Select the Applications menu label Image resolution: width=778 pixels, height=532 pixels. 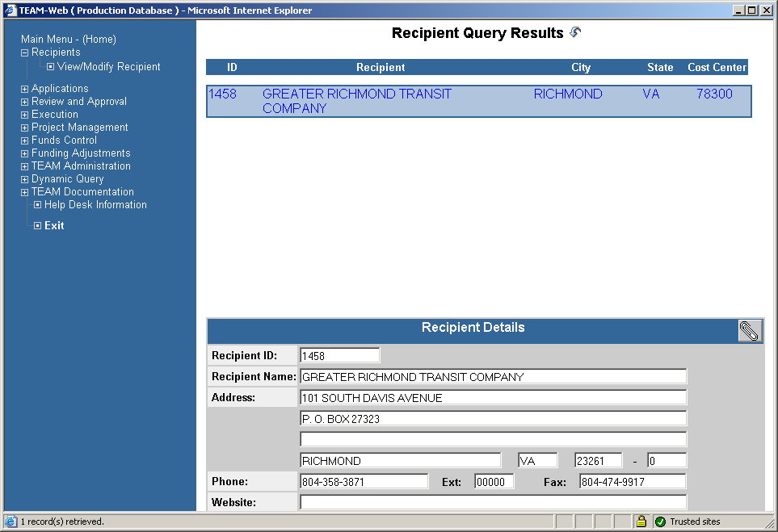point(60,88)
